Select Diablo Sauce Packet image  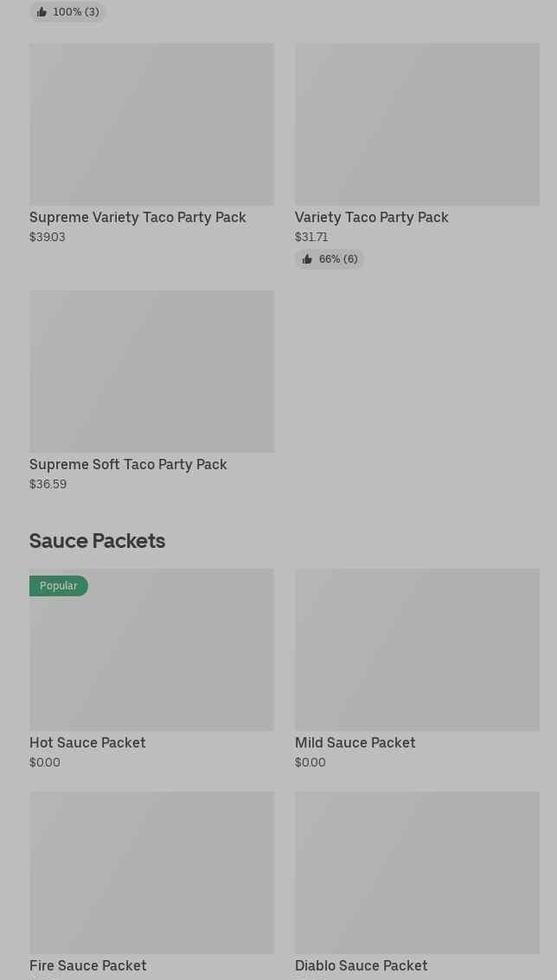coord(417,873)
